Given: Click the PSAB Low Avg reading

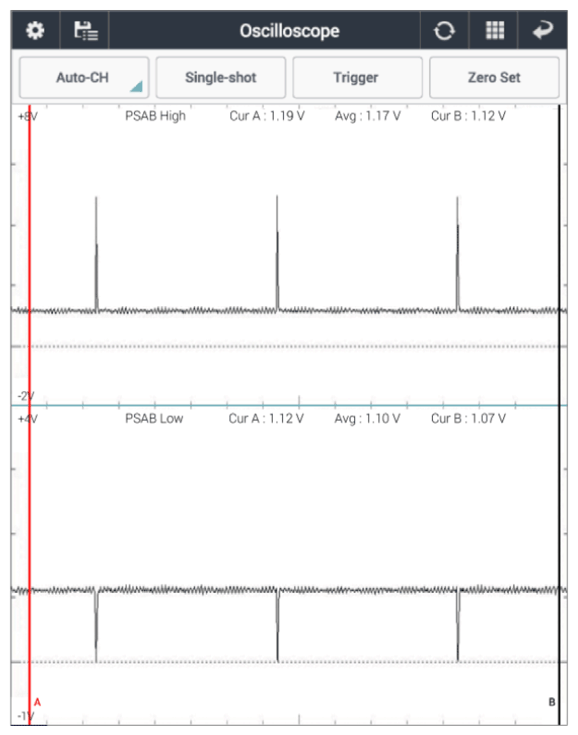Looking at the screenshot, I should pos(367,419).
